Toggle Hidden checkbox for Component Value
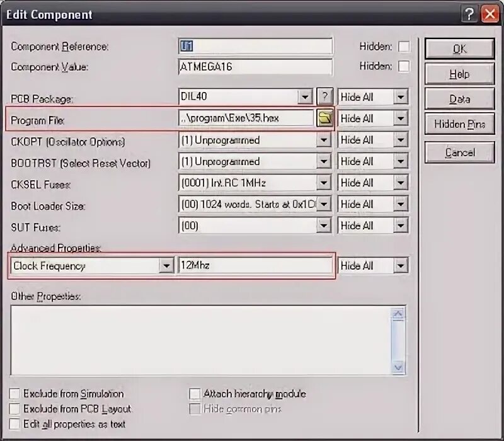Screen dimensions: 504x441 (404, 66)
